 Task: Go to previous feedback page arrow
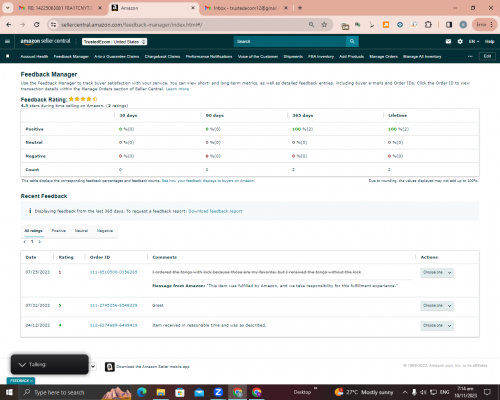(25, 242)
